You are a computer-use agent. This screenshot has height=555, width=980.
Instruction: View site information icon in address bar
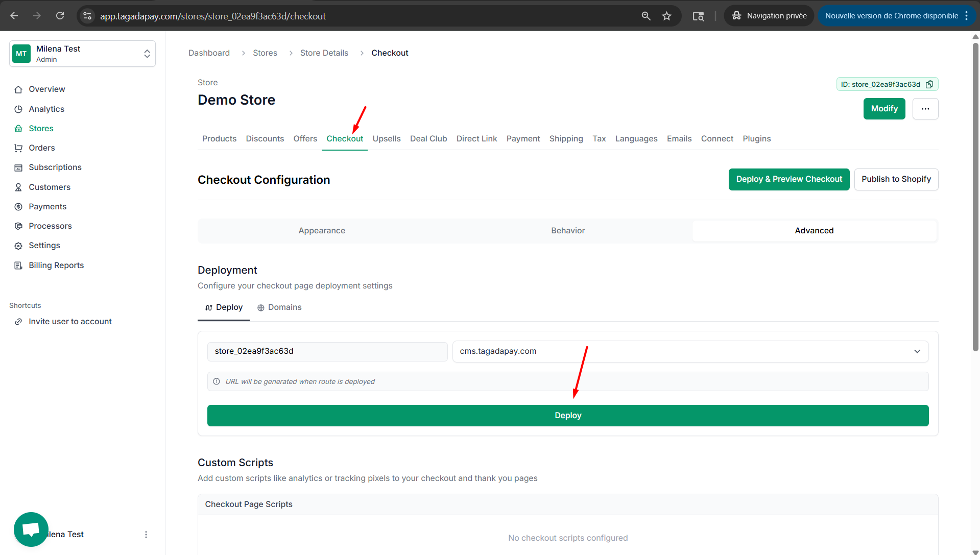[87, 16]
